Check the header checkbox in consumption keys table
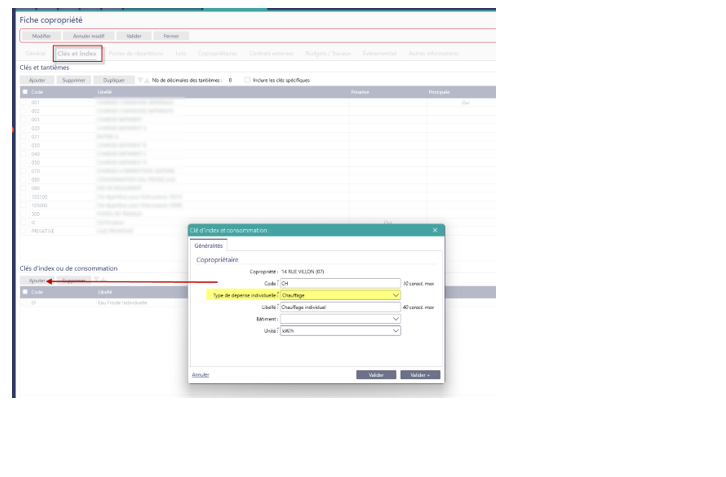The width and height of the screenshot is (726, 477). pyautogui.click(x=25, y=292)
